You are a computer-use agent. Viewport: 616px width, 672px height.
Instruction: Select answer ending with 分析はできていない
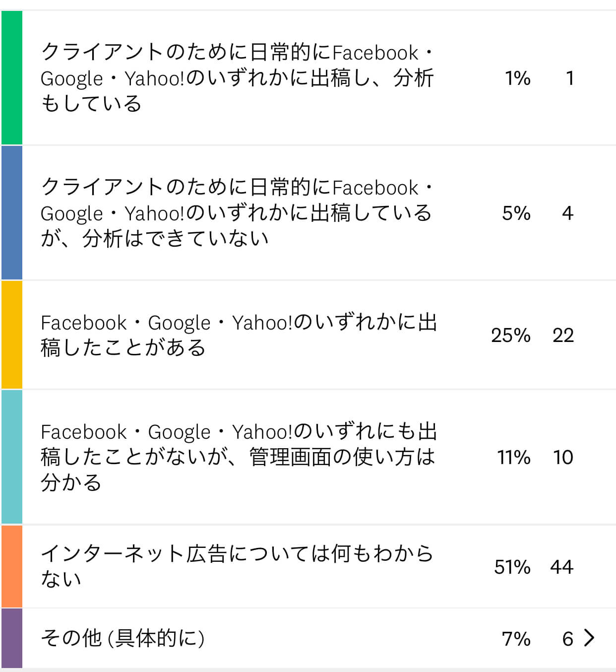coord(238,213)
